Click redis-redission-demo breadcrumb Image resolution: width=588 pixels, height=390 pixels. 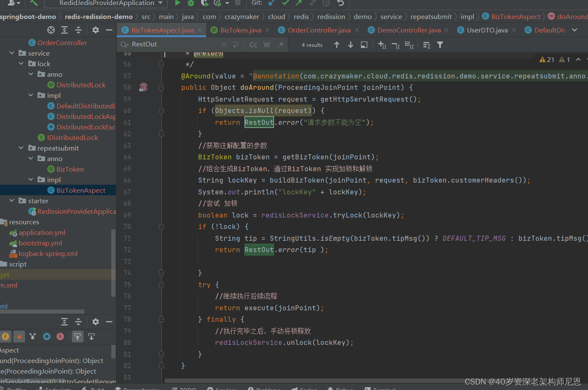pyautogui.click(x=99, y=16)
